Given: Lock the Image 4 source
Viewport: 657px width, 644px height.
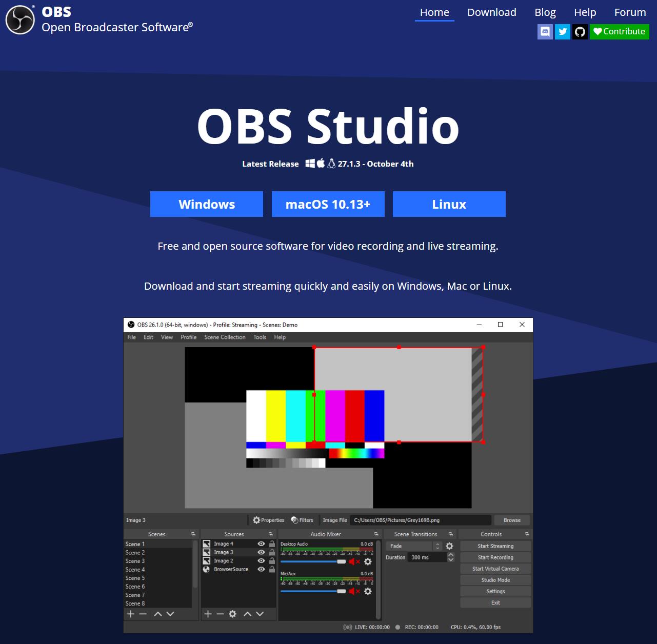Looking at the screenshot, I should (272, 544).
